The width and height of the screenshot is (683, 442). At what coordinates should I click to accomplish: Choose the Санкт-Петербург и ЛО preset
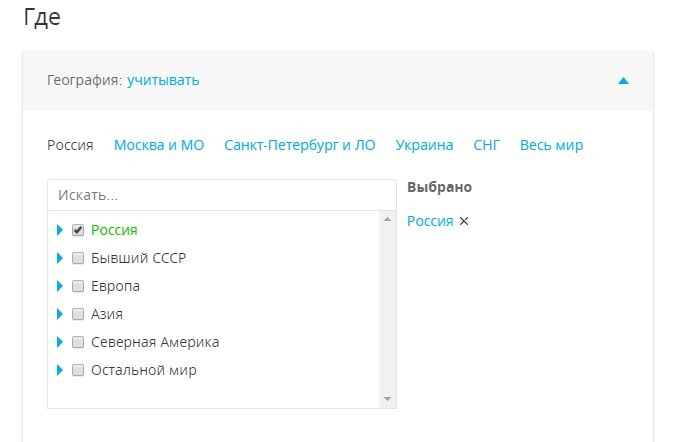point(300,145)
